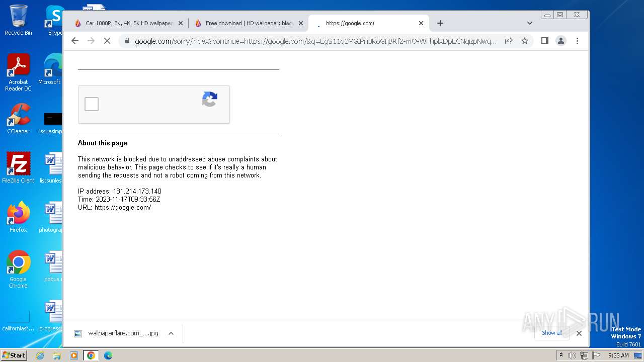Open the listsunles Word document
644x362 pixels.
coord(51,168)
